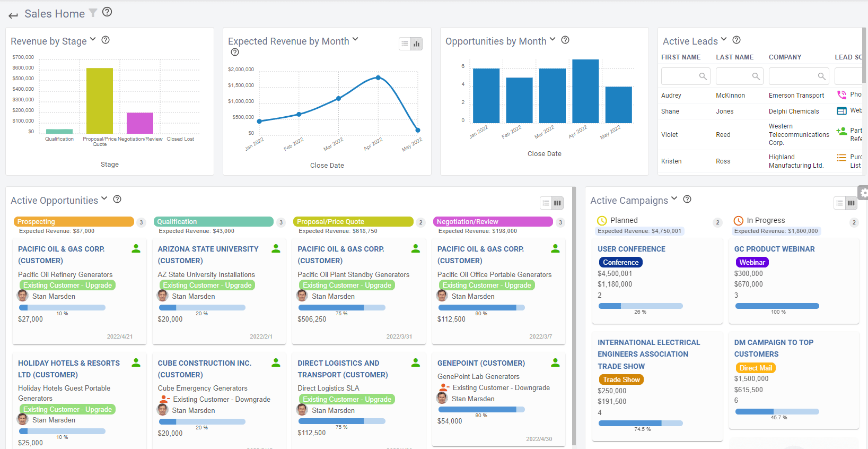
Task: Select the Proposal/Price Quote stage header
Action: [353, 221]
